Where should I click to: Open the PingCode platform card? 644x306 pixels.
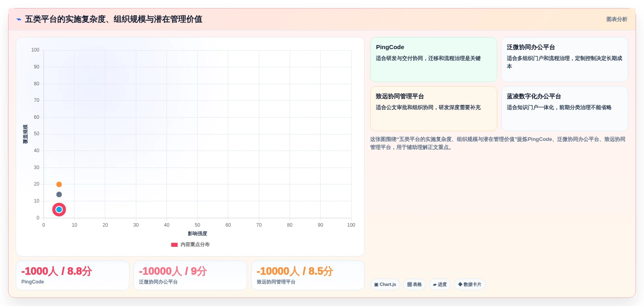(434, 60)
